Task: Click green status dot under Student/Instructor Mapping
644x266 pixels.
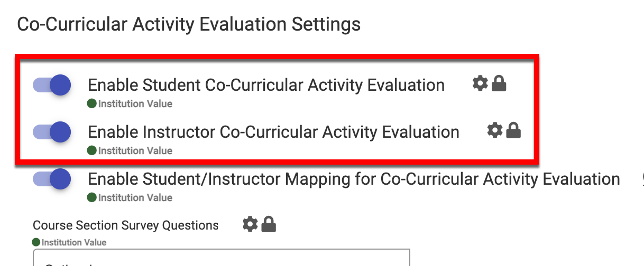Action: click(x=92, y=198)
